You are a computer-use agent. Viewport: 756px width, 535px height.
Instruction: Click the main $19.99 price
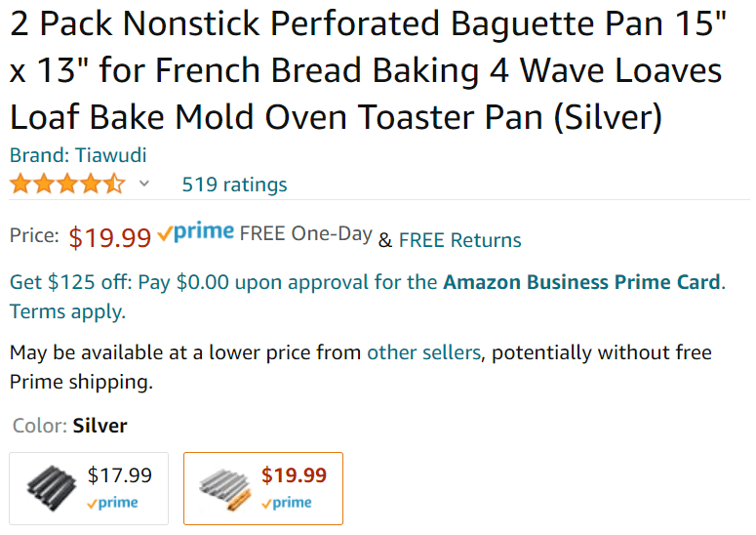pos(110,237)
